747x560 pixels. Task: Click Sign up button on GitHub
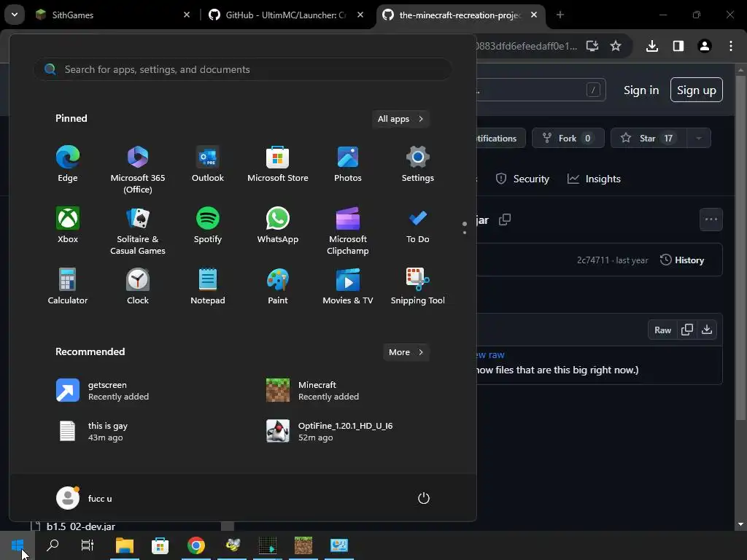tap(697, 90)
